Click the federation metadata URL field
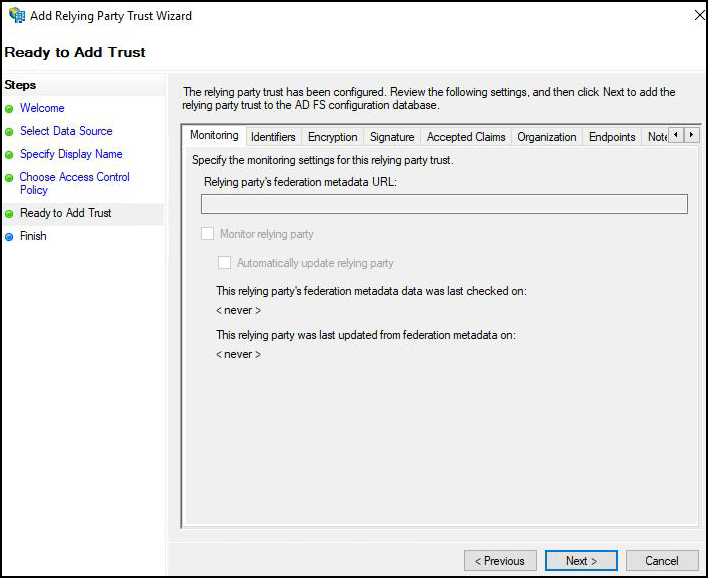 pos(444,204)
